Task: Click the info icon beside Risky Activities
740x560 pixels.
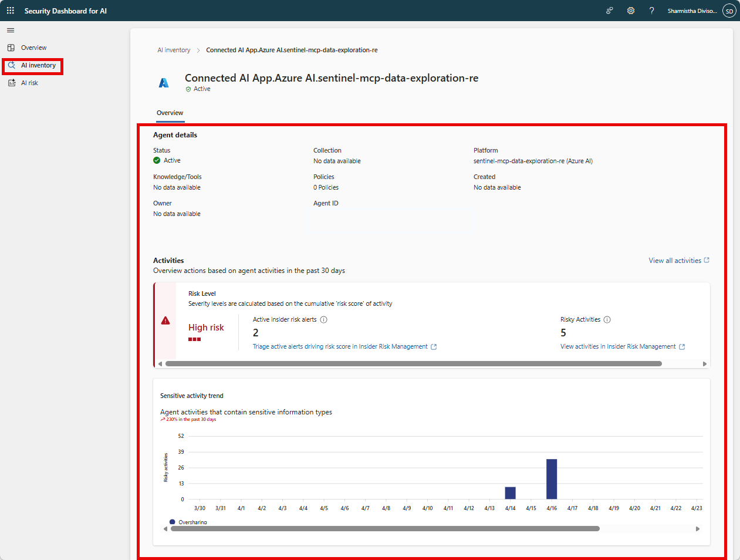Action: [607, 320]
